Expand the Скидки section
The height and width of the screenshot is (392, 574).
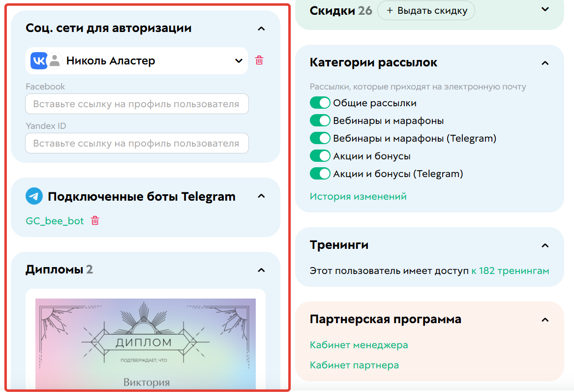tap(545, 9)
